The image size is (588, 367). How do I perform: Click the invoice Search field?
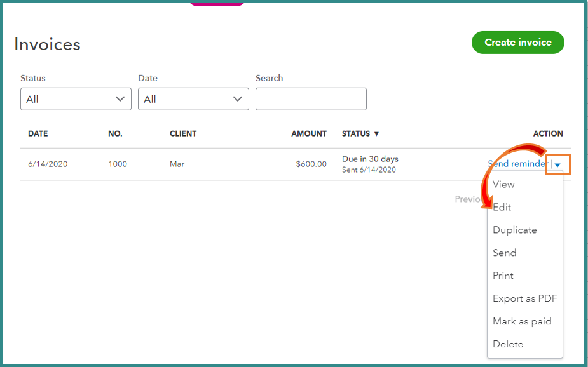(311, 99)
